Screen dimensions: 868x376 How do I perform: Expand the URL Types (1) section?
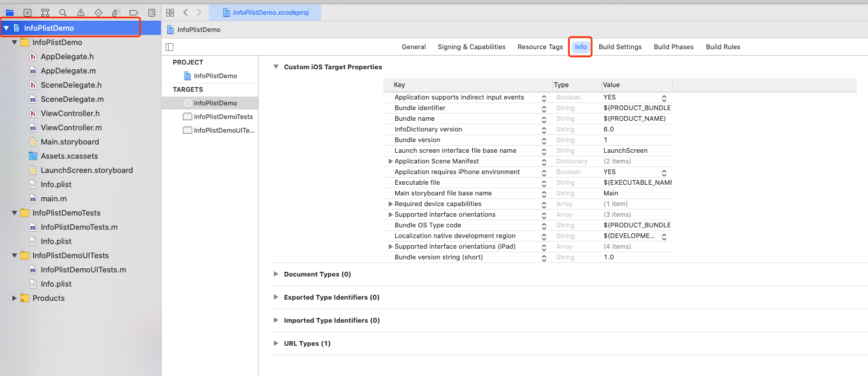tap(276, 343)
